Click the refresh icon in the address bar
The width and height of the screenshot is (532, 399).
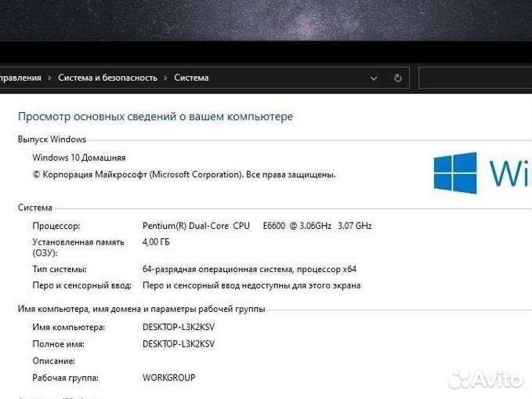(x=398, y=78)
